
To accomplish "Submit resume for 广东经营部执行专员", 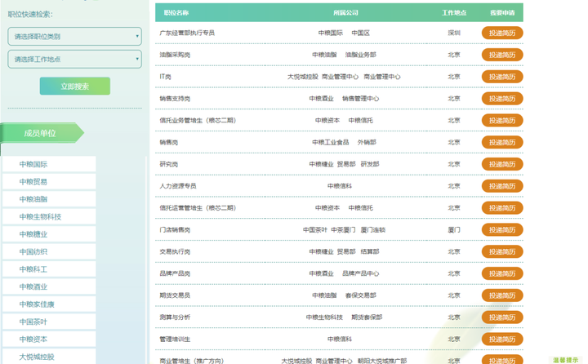I will click(x=502, y=33).
